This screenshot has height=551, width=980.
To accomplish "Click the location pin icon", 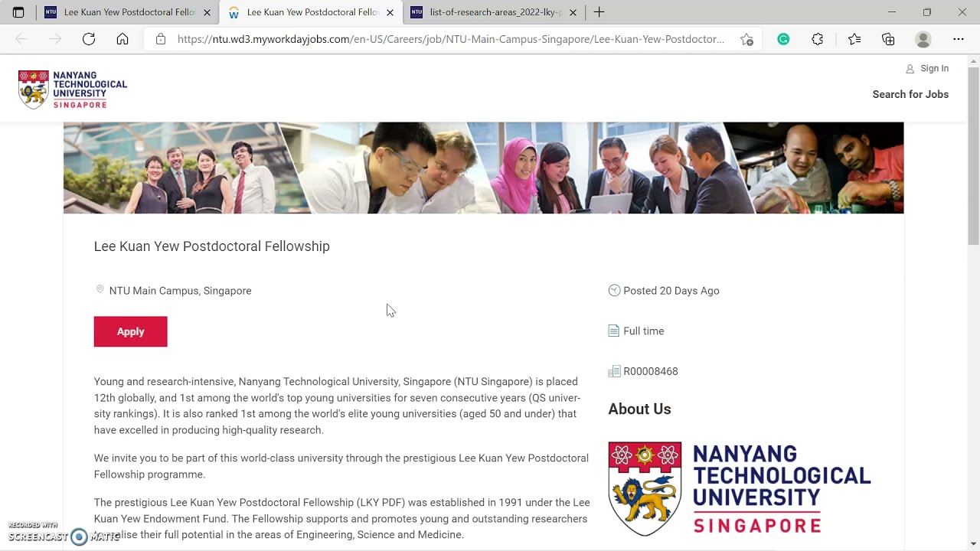I will tap(100, 290).
